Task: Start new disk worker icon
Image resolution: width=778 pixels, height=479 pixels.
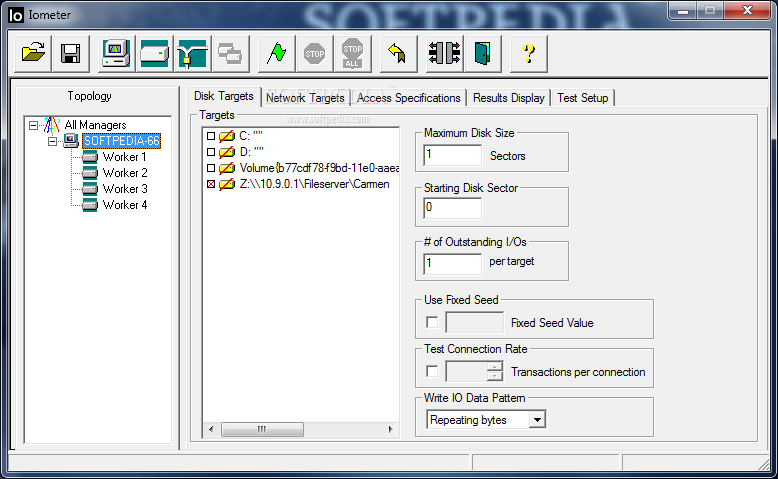Action: click(x=154, y=53)
